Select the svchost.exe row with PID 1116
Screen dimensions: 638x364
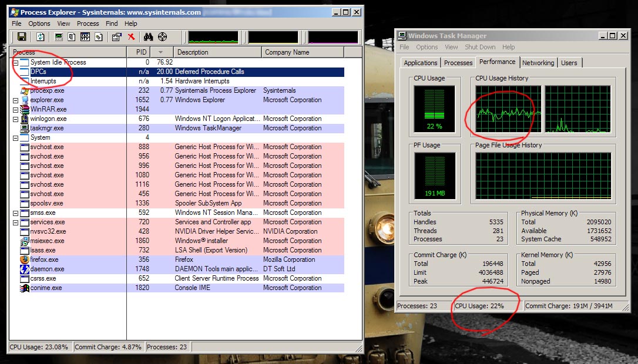[177, 185]
